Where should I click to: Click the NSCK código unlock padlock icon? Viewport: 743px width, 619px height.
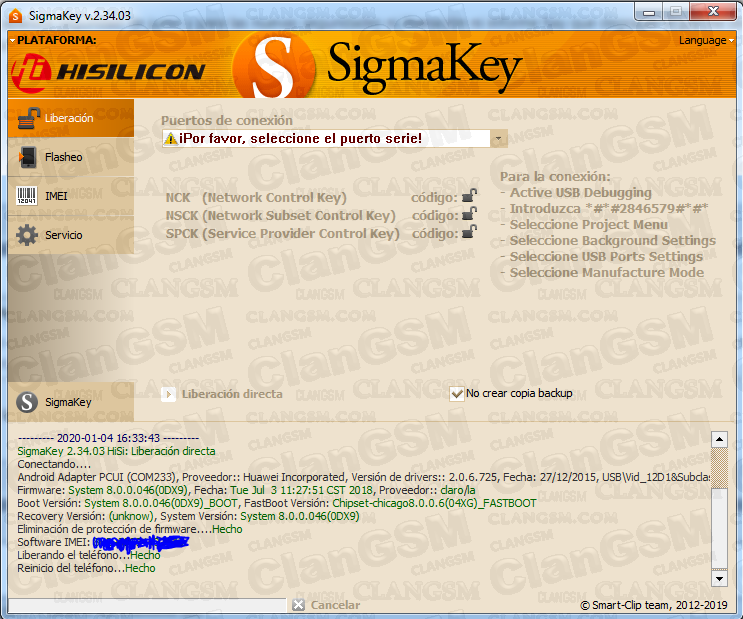tap(469, 213)
